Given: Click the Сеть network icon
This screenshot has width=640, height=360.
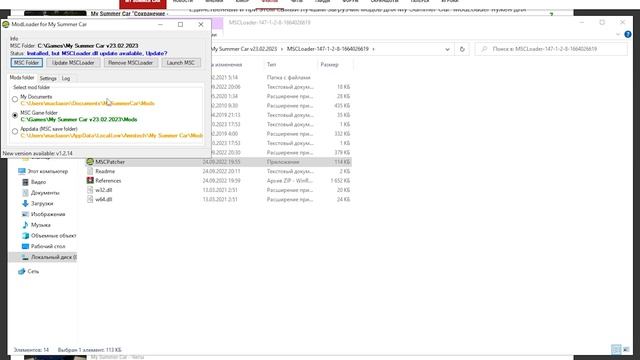Looking at the screenshot, I should (22, 271).
